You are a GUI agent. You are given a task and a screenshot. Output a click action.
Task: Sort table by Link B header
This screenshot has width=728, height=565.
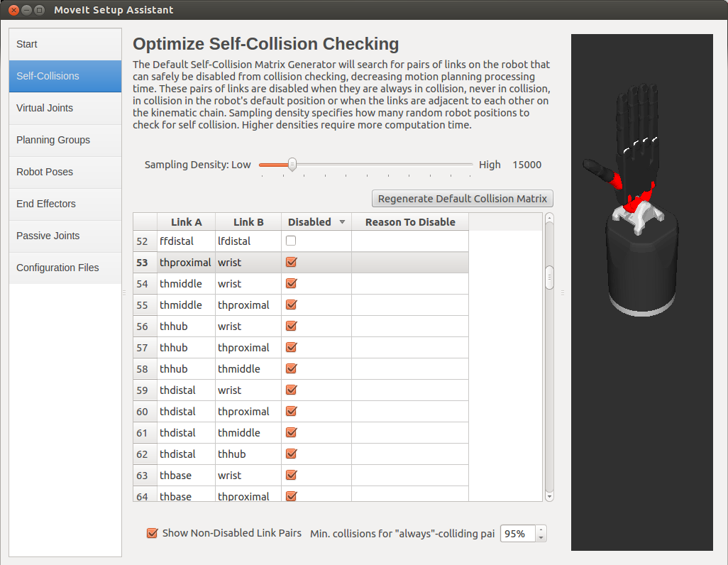pyautogui.click(x=248, y=222)
